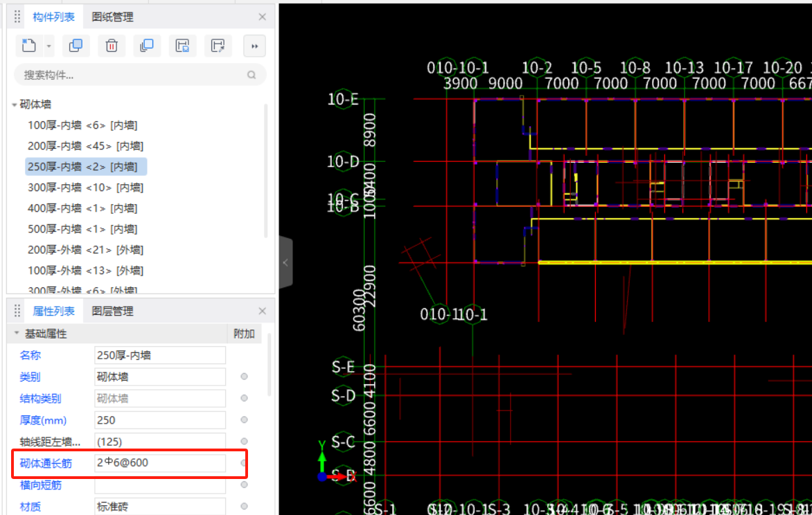Screen dimensions: 812x515
Task: Select 200厚-外墙 <21> component
Action: (x=85, y=249)
